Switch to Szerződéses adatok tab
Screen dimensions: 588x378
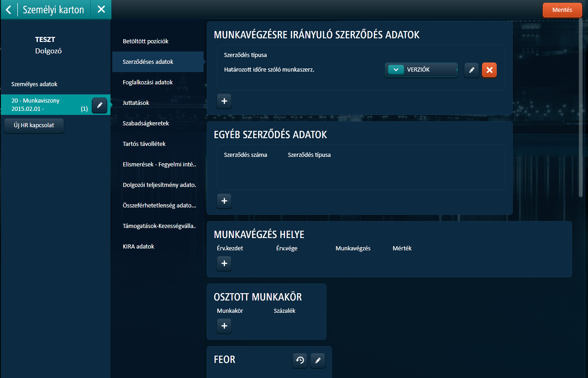click(157, 62)
